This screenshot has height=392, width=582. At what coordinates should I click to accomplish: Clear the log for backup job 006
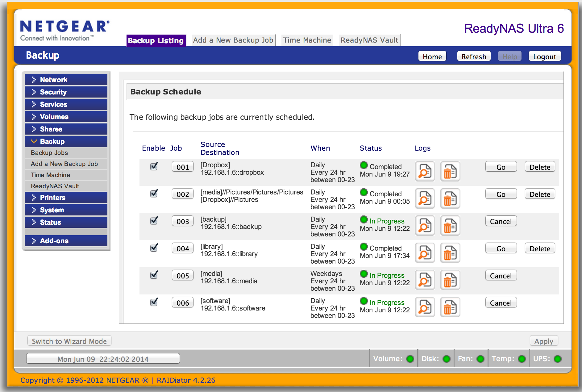tap(450, 307)
